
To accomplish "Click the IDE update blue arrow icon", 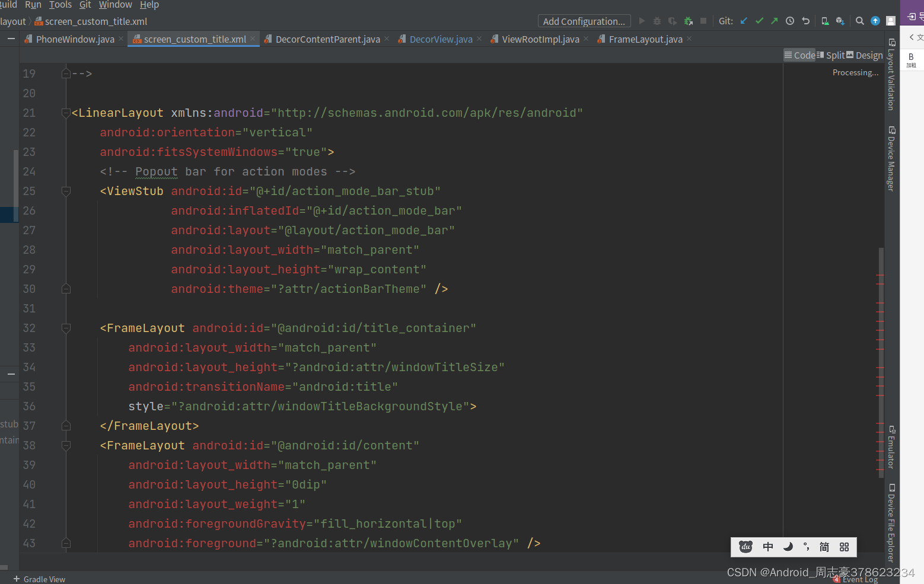I will click(875, 21).
